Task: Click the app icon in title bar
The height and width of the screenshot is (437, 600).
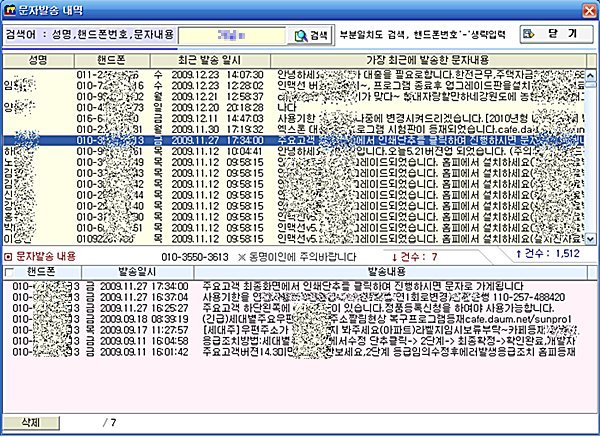Action: coord(10,10)
